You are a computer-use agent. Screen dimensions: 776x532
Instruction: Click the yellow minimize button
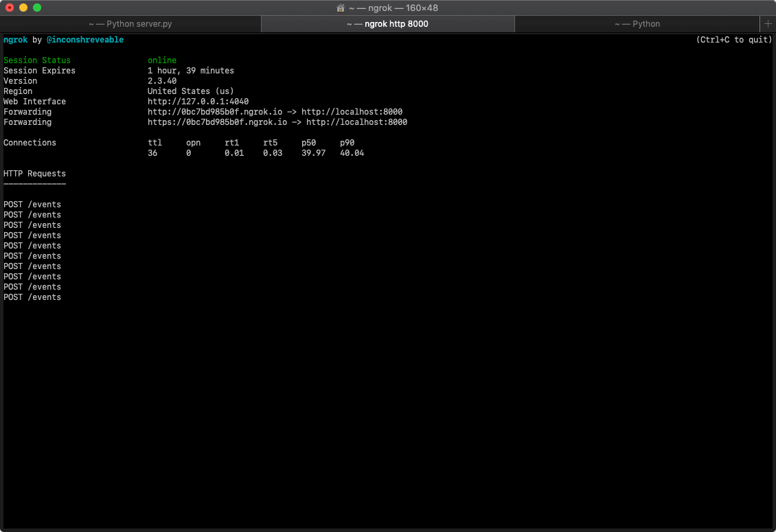point(25,8)
